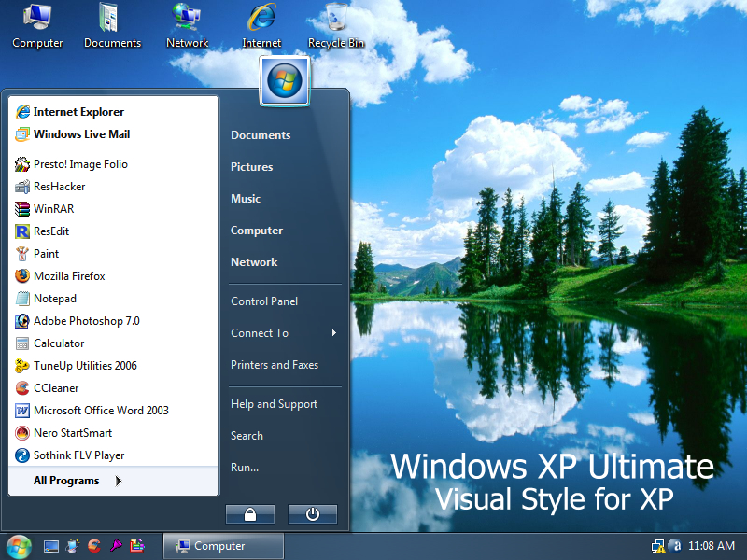
Task: Click the pink funnel quick launch icon
Action: (x=116, y=546)
